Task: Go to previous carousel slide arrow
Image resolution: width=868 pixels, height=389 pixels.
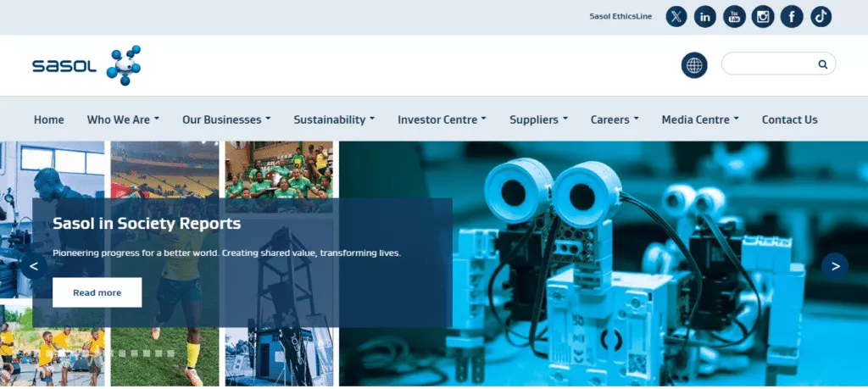Action: click(34, 266)
